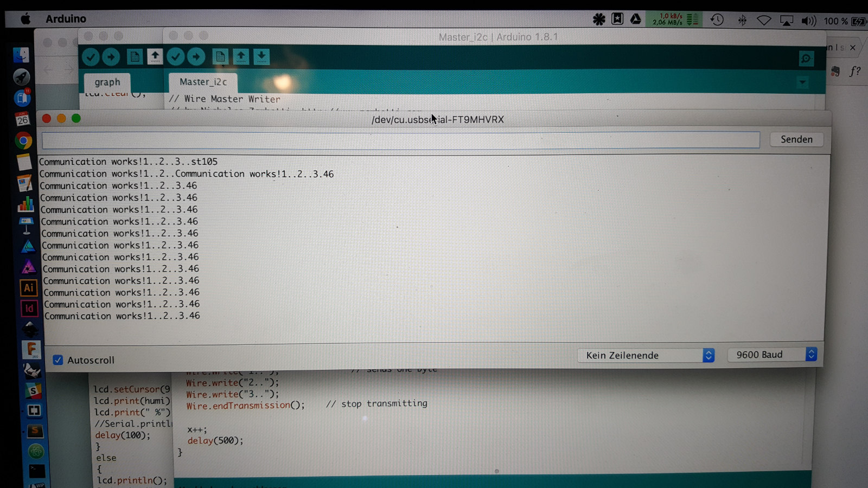868x488 pixels.
Task: Click the network speed monitor in menu bar
Action: (674, 20)
